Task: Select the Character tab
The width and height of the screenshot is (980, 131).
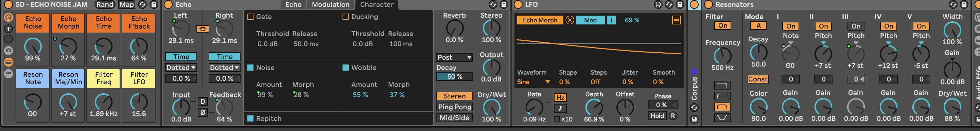Action: [x=377, y=4]
